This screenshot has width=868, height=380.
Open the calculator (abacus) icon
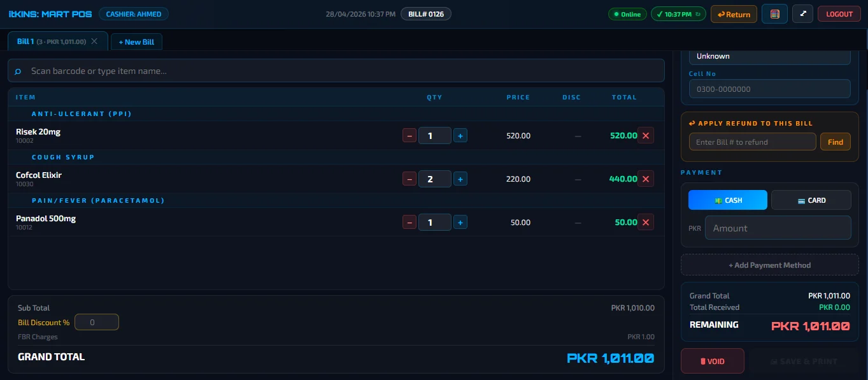pos(774,14)
